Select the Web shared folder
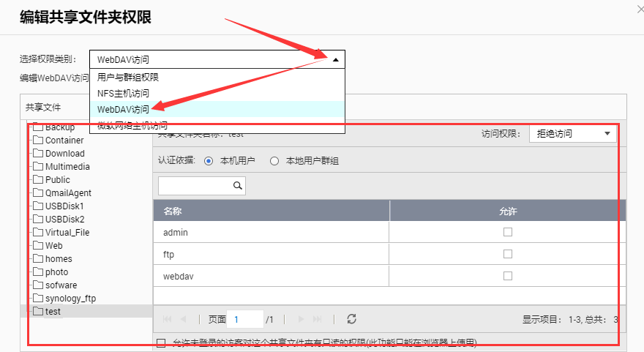This screenshot has width=644, height=352. 54,246
